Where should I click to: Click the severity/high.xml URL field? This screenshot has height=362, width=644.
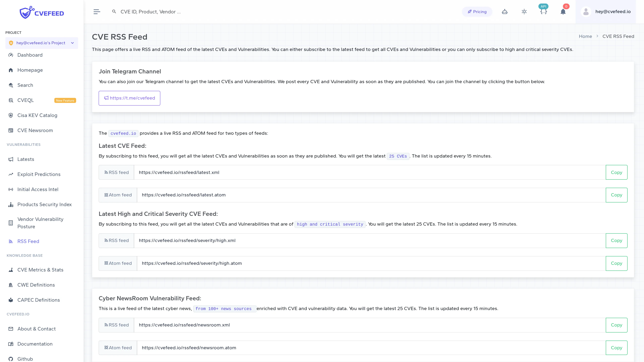pos(370,241)
